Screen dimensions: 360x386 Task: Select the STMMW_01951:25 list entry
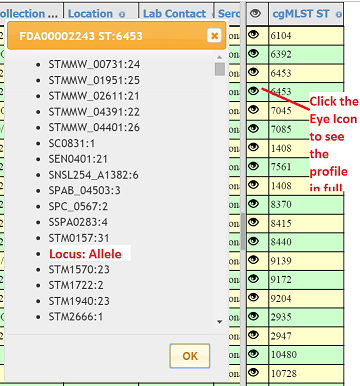point(94,80)
